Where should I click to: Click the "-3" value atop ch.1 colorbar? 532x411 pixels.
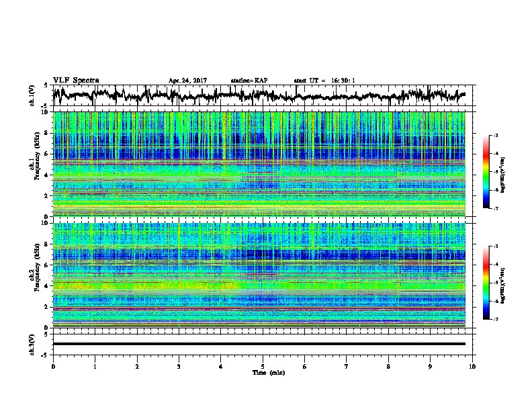(495, 136)
